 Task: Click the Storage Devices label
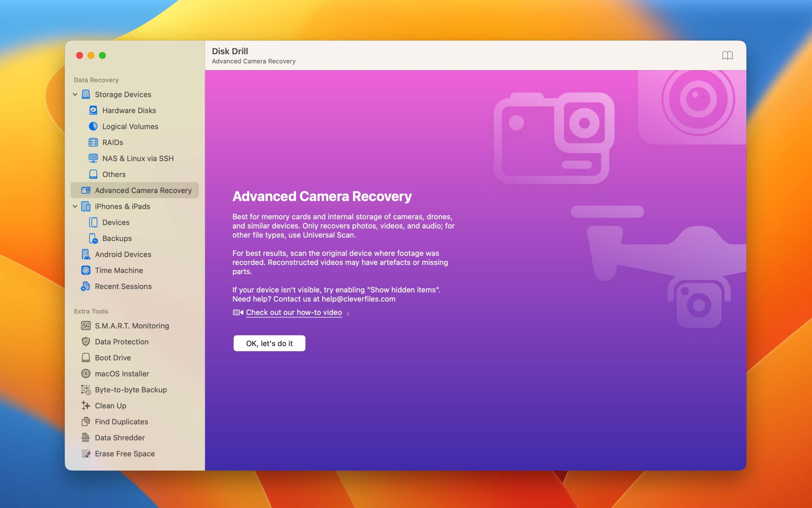pyautogui.click(x=123, y=94)
